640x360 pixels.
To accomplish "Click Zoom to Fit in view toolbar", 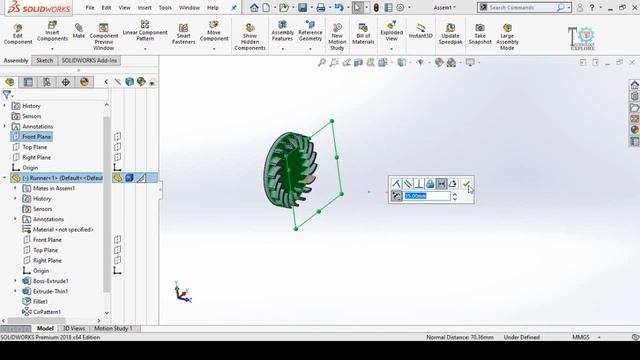I will (x=322, y=62).
